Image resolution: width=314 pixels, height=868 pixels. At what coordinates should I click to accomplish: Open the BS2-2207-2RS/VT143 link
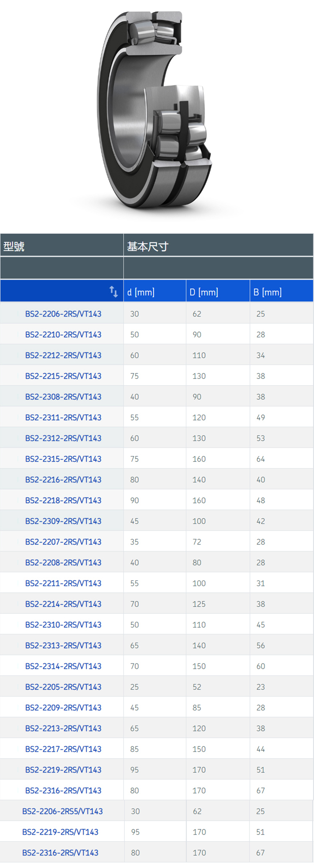coord(63,542)
